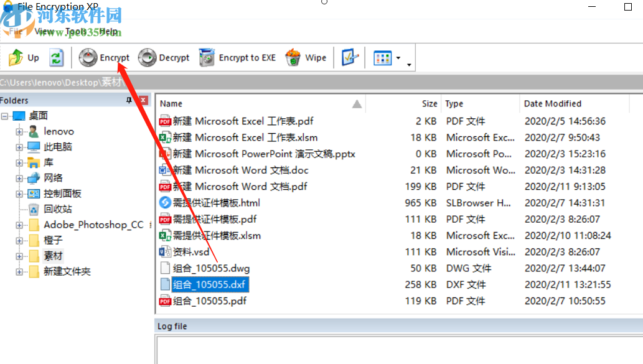This screenshot has width=643, height=364.
Task: Expand the Adobe_Photoshop_CC folder node
Action: 19,225
